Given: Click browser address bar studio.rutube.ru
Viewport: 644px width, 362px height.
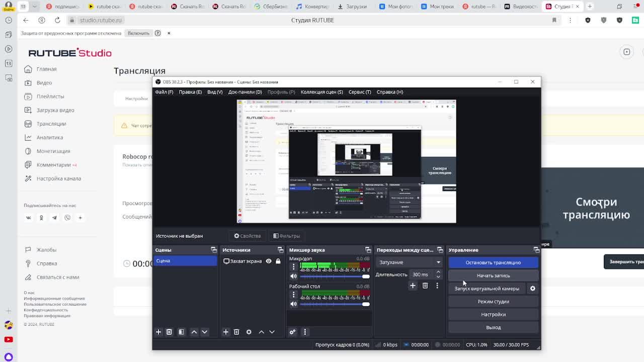Looking at the screenshot, I should point(101,20).
